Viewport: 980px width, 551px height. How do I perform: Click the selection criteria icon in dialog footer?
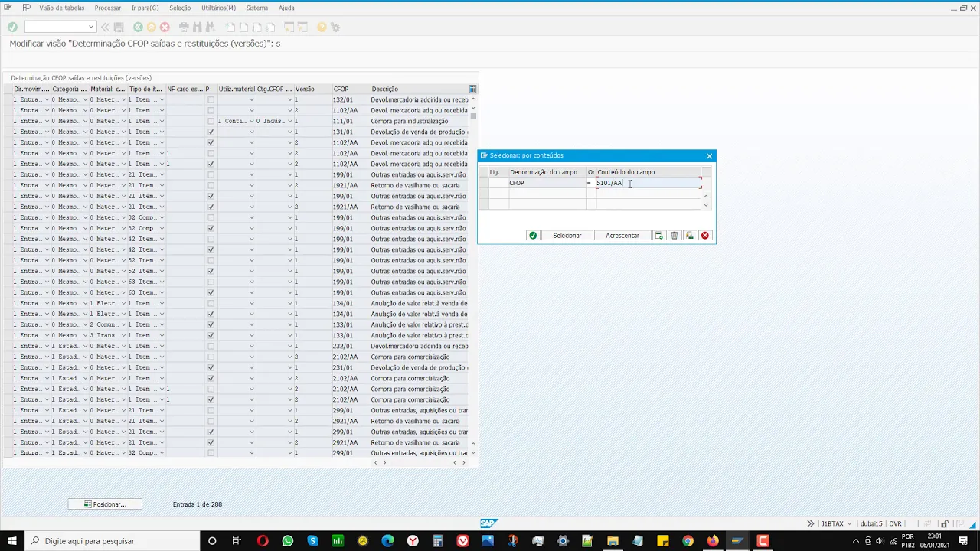[690, 236]
